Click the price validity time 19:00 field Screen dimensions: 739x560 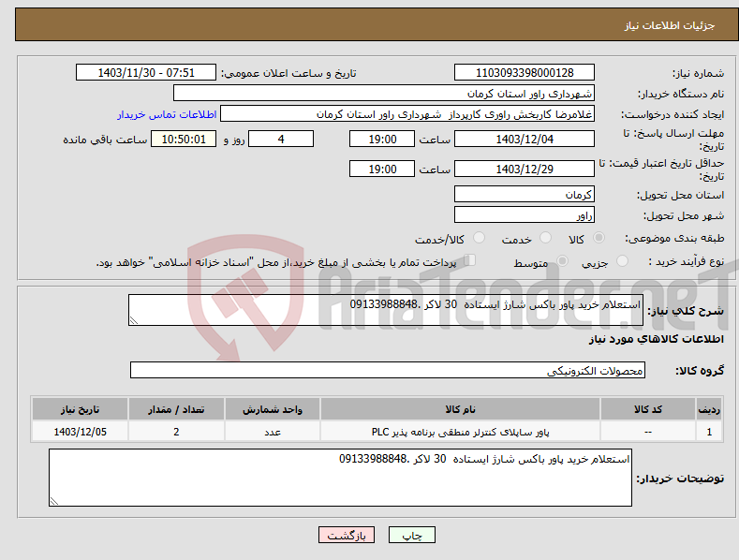[x=382, y=169]
